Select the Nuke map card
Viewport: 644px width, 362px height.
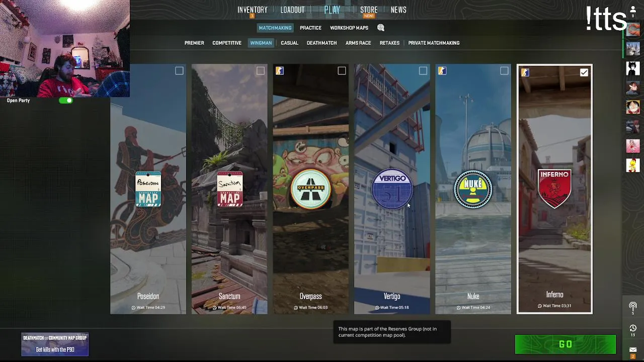pos(473,189)
